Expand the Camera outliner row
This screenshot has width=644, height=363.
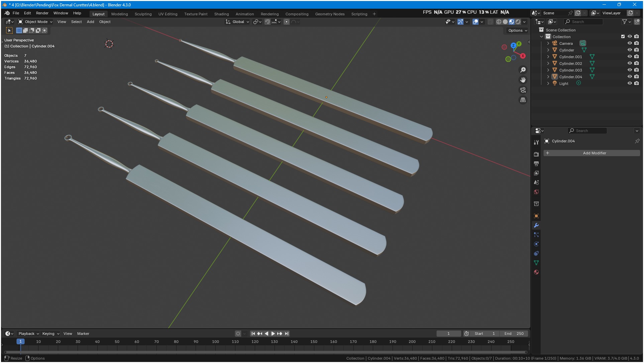(x=548, y=43)
